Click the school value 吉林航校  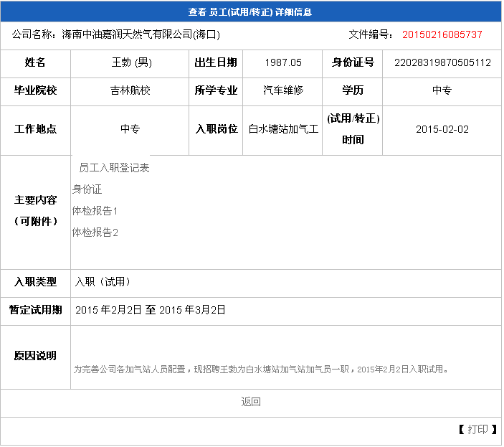tap(130, 90)
